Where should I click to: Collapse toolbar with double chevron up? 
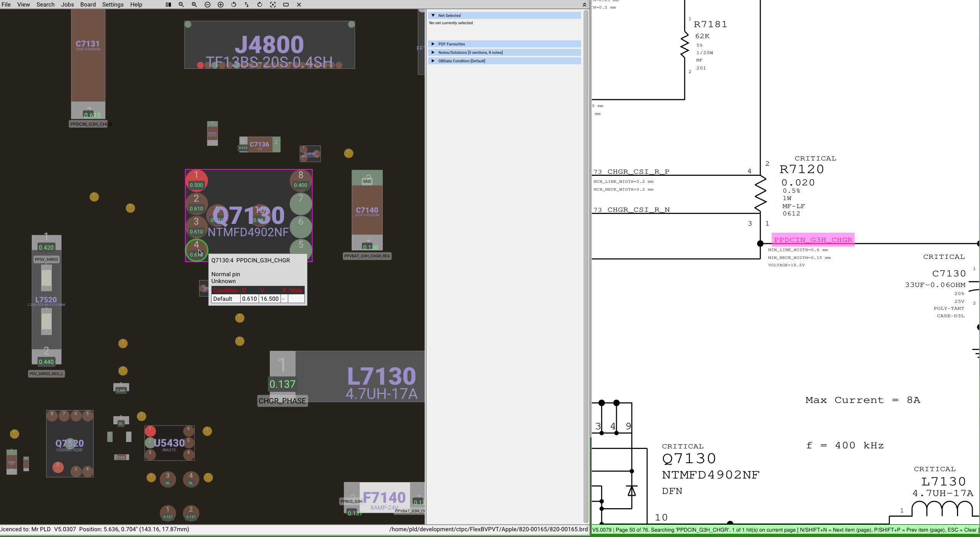585,5
